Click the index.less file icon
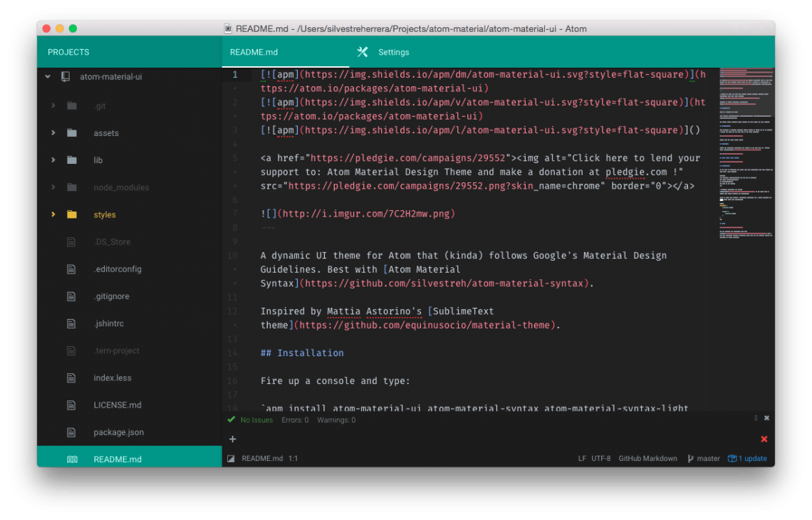Screen dimensions: 812x520 click(71, 378)
